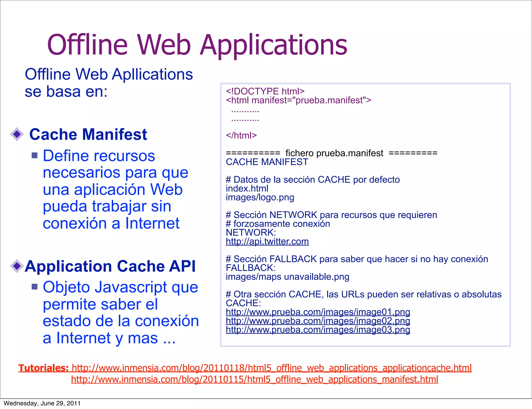Click the 'Offline Web Apllications' subtitle line
Viewport: 532px width, 409px height.
click(109, 74)
